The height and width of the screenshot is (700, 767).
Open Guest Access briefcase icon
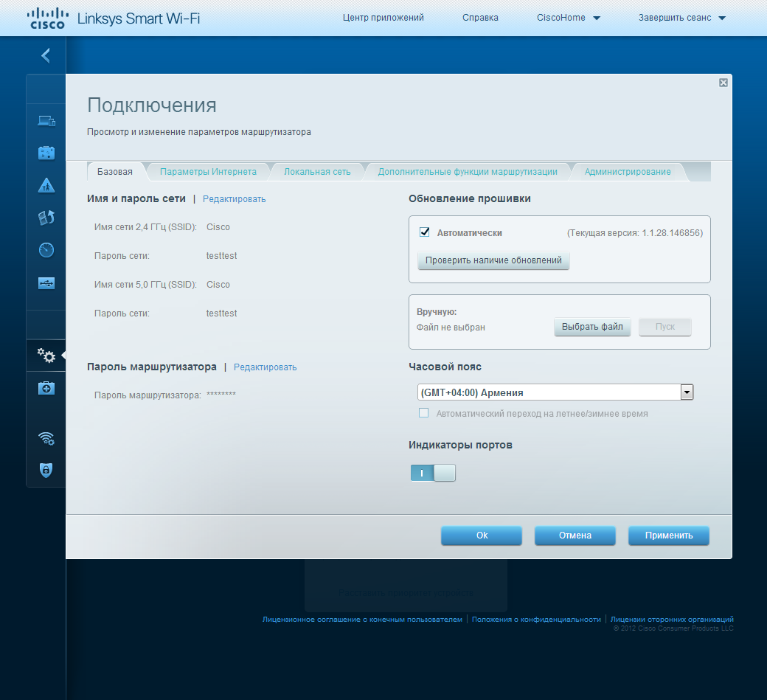(46, 153)
